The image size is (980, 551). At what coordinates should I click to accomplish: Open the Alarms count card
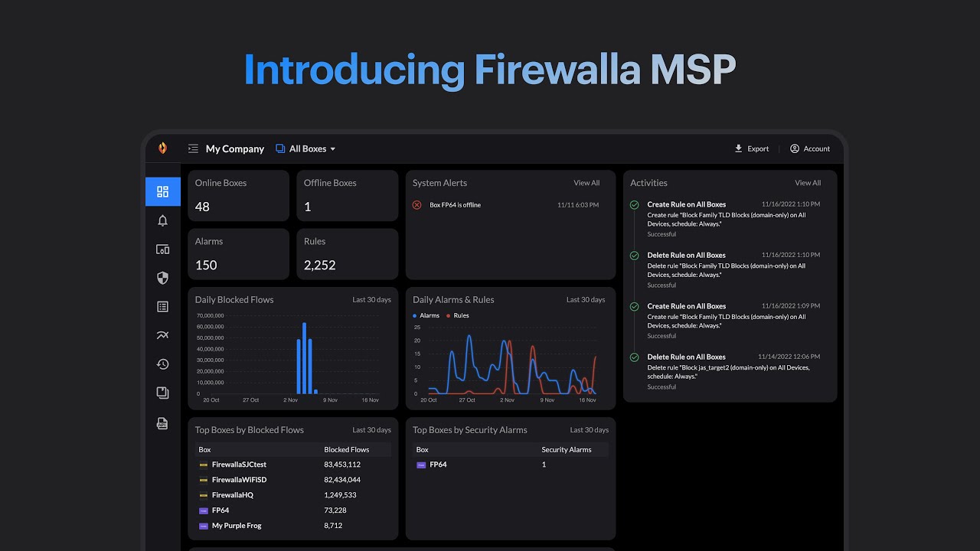point(239,254)
